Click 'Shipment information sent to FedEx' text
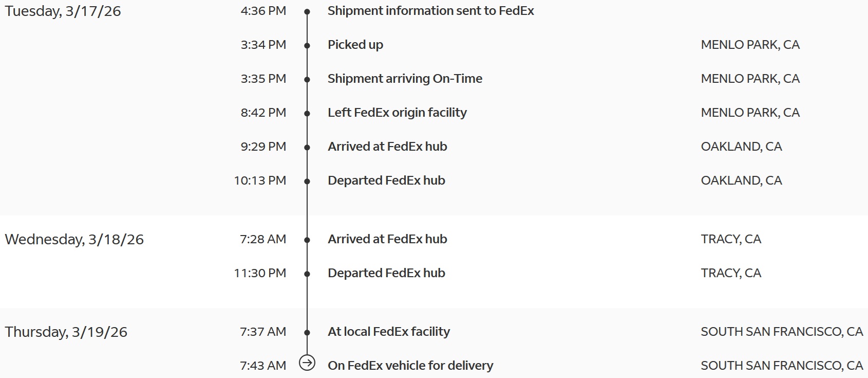868x378 pixels. tap(430, 11)
